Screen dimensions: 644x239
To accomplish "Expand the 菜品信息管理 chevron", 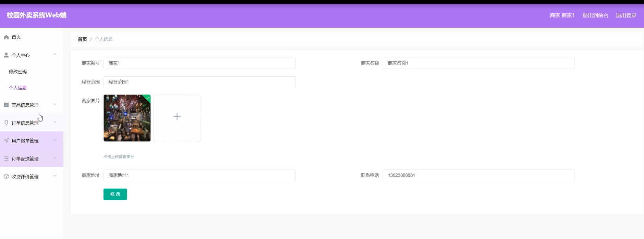I will coord(55,104).
